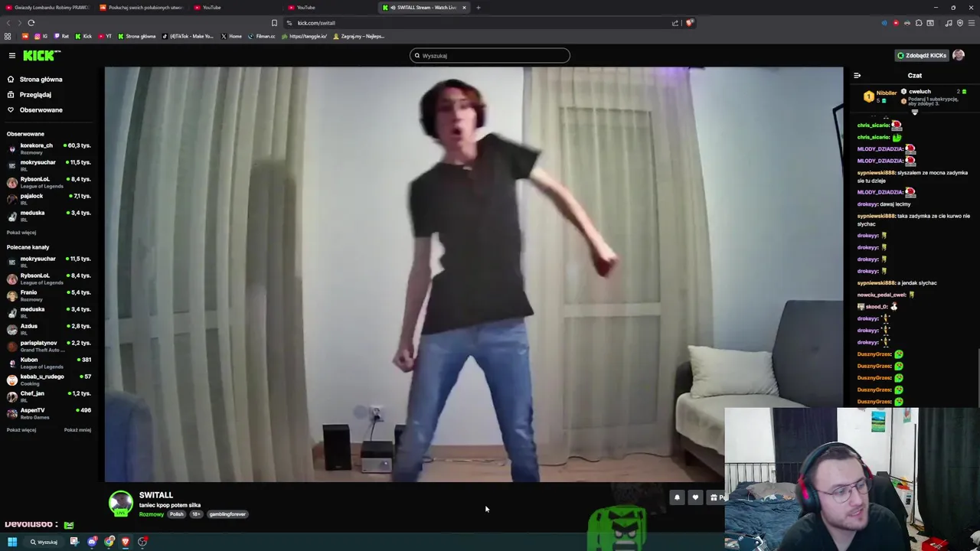Screen dimensions: 980x551
Task: Open the Rat bookmark
Action: pos(60,36)
